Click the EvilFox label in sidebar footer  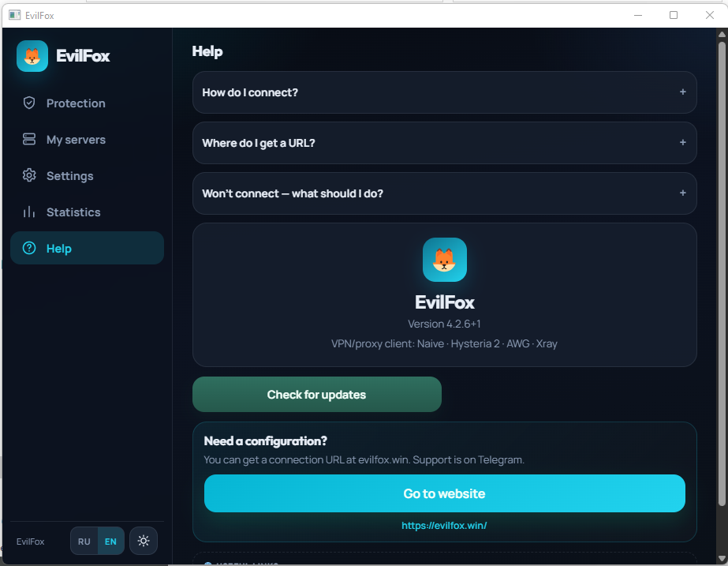pos(31,542)
